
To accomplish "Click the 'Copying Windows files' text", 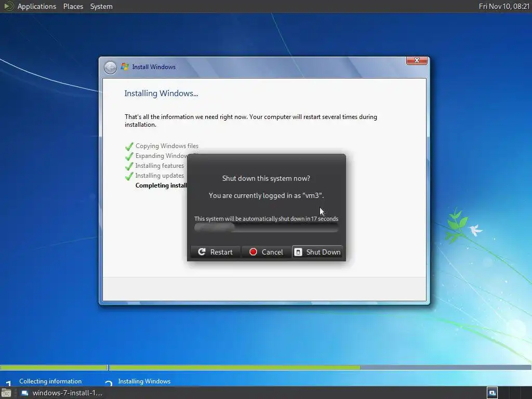I will 167,146.
